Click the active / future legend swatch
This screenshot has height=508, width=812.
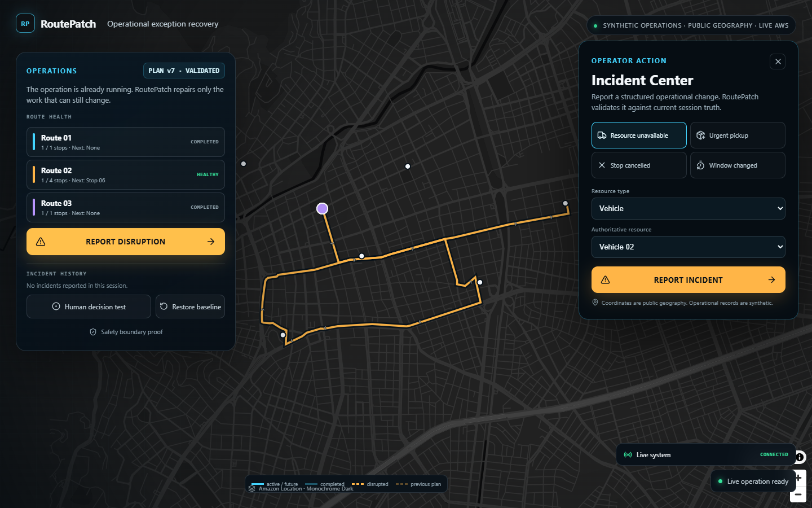pos(258,484)
